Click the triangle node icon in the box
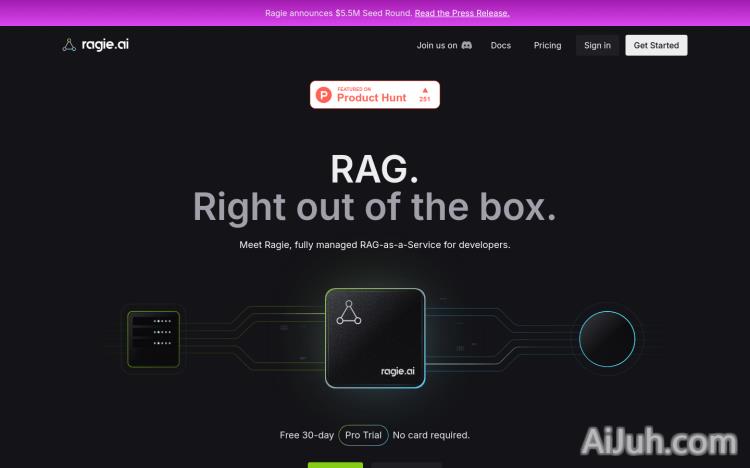 (349, 312)
